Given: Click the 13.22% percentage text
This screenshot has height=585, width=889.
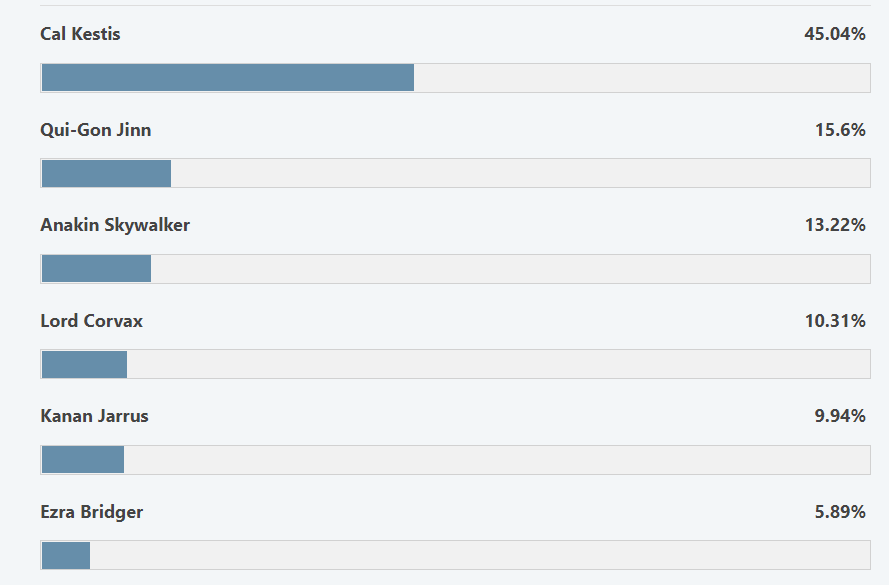Looking at the screenshot, I should coord(835,225).
